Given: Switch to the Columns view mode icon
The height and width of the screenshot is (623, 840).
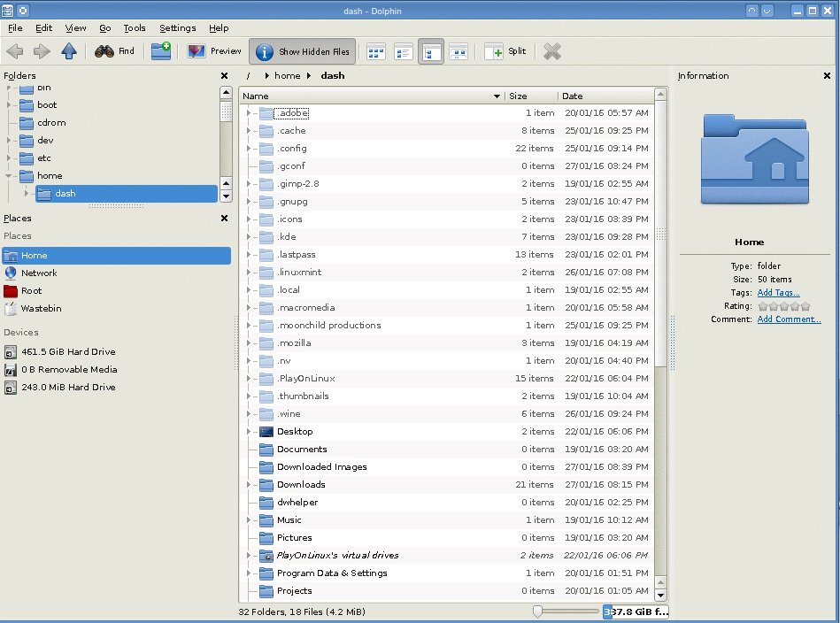Looking at the screenshot, I should pos(458,51).
